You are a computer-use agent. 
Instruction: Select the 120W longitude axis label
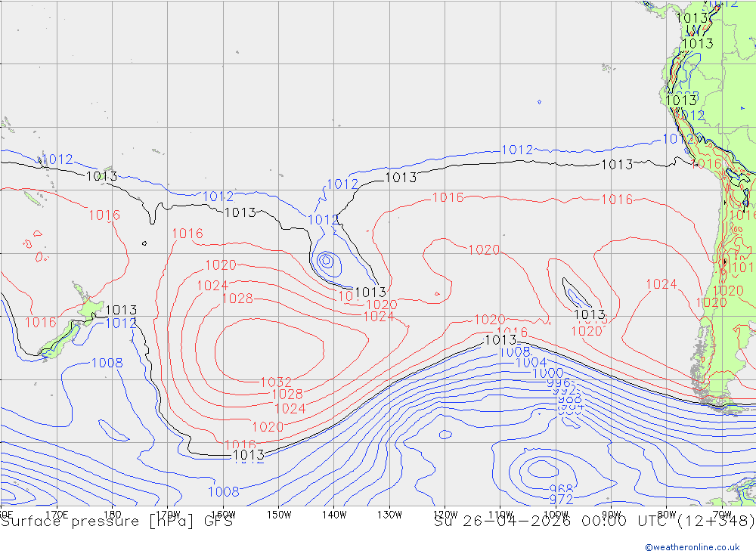click(445, 514)
